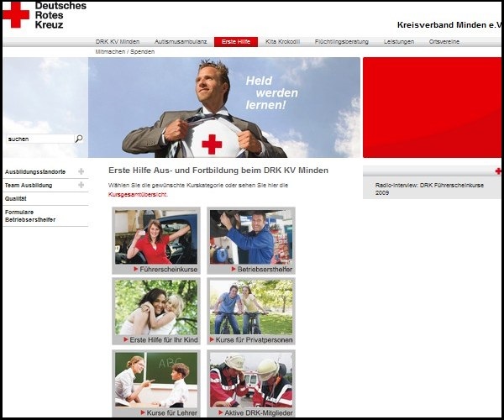Click into the suchen search field

40,139
